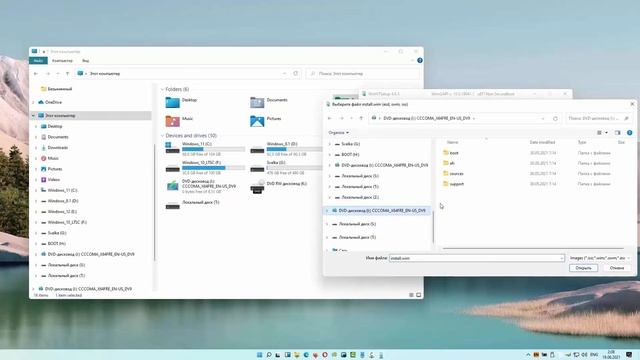This screenshot has width=640, height=360.
Task: Select Downloads in Explorer navigation tree
Action: 58,147
